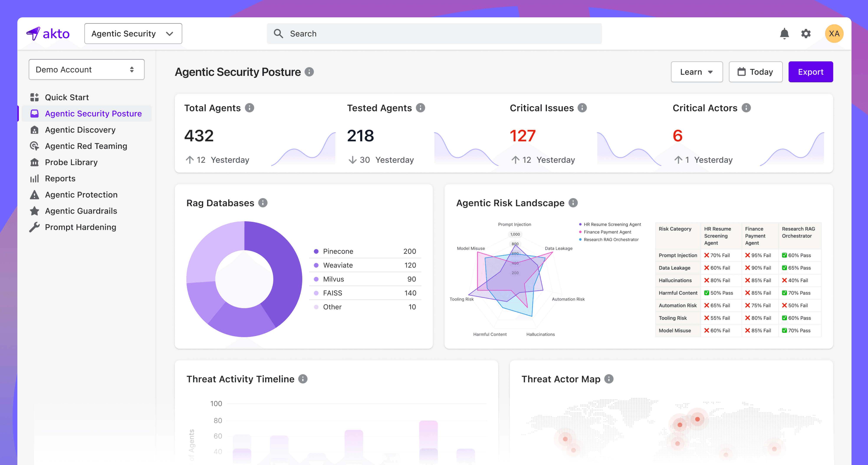Click the Search input field
This screenshot has width=868, height=465.
[434, 34]
